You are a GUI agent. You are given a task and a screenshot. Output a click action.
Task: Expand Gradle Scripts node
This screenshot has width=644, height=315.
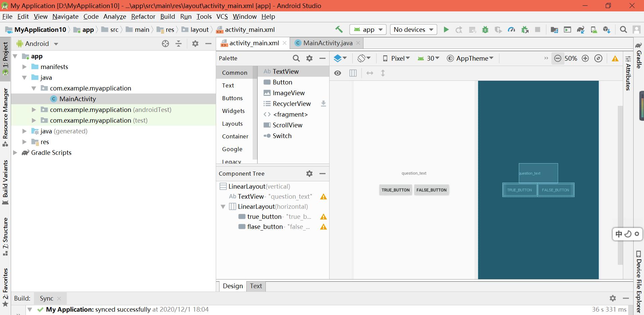(x=15, y=152)
